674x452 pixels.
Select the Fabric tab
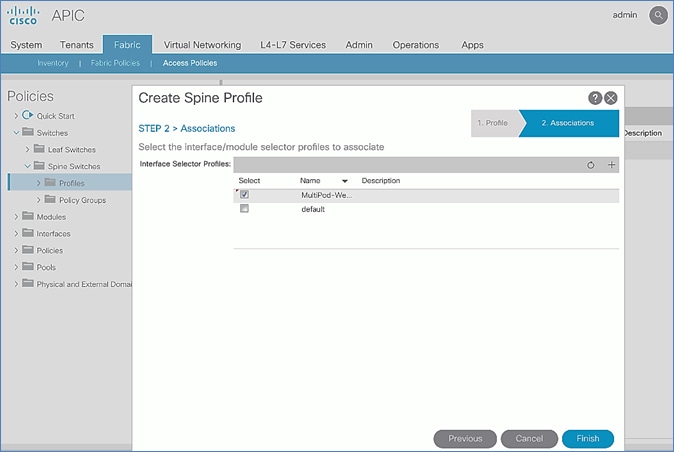click(127, 45)
